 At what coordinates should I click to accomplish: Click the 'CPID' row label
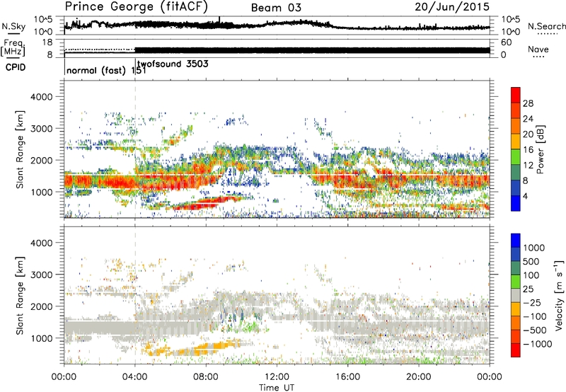[16, 67]
